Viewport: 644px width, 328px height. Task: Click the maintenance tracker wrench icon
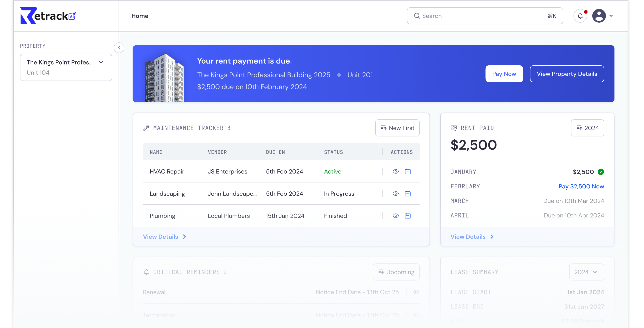point(146,128)
